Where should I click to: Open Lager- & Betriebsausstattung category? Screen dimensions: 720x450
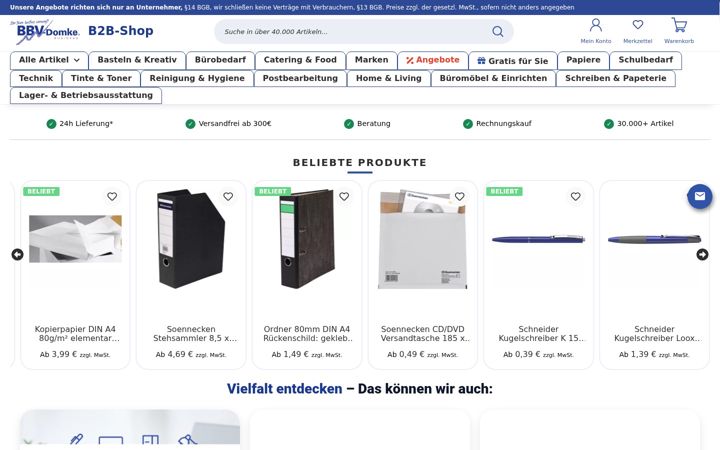pyautogui.click(x=86, y=96)
